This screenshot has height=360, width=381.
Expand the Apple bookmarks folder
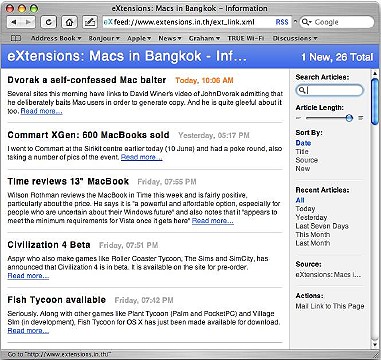pos(139,38)
